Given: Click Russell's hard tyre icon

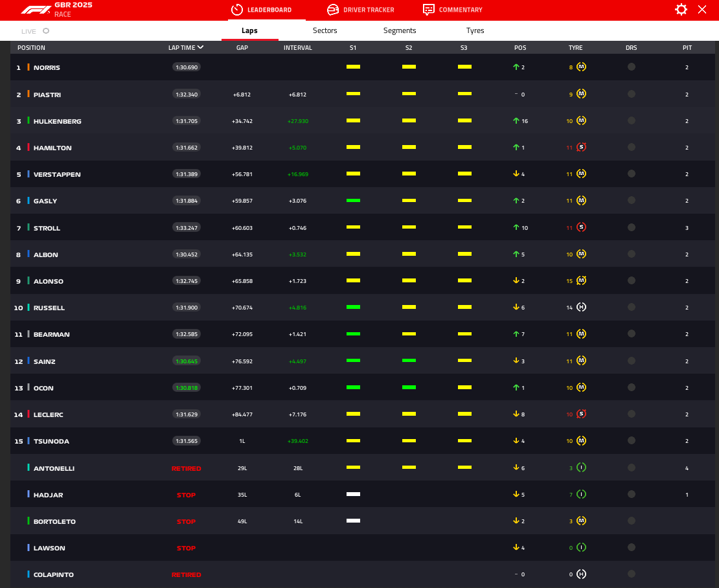Looking at the screenshot, I should point(581,307).
